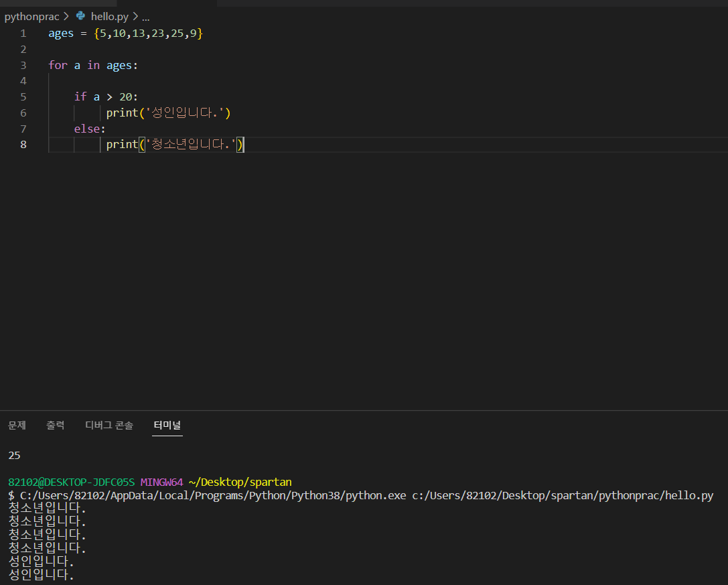Viewport: 728px width, 585px height.
Task: Click the print('성인입니다.') line
Action: [x=168, y=113]
